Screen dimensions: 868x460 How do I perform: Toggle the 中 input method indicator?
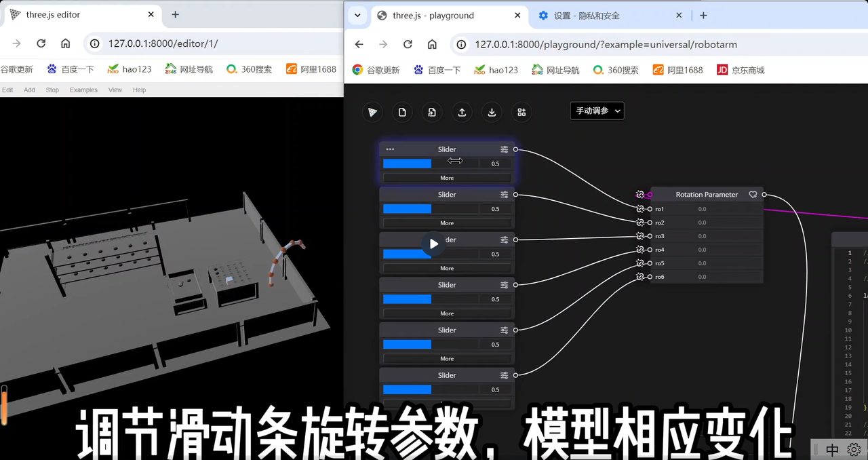click(x=832, y=450)
